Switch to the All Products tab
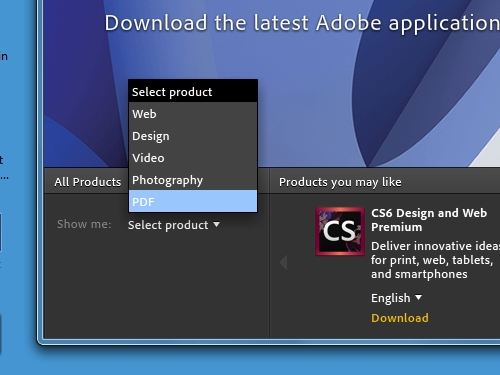Image resolution: width=500 pixels, height=375 pixels. pyautogui.click(x=88, y=182)
